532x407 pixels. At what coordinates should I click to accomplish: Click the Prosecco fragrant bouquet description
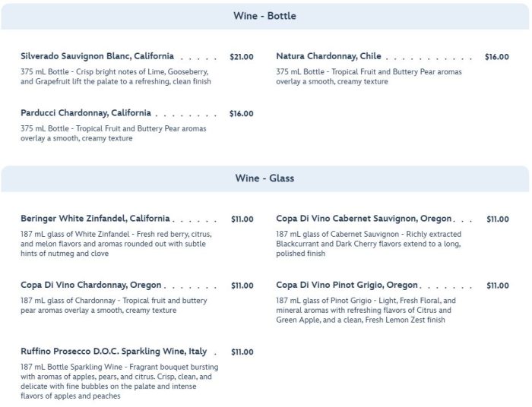pos(114,381)
